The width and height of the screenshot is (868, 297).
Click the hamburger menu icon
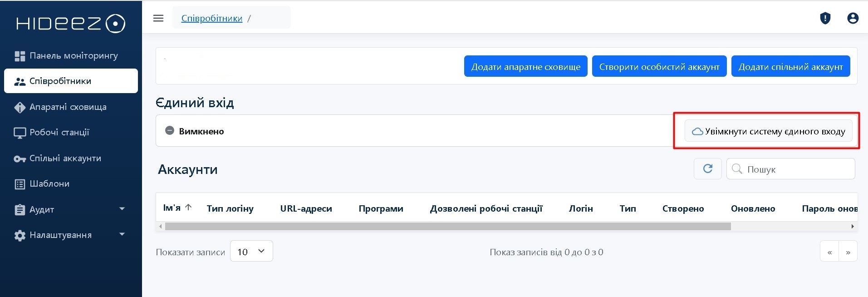158,19
